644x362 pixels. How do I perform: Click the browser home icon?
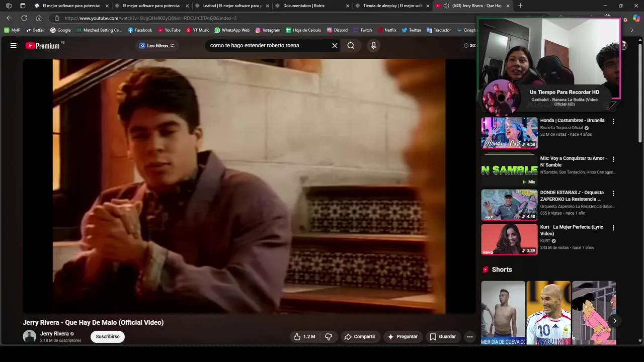point(39,18)
